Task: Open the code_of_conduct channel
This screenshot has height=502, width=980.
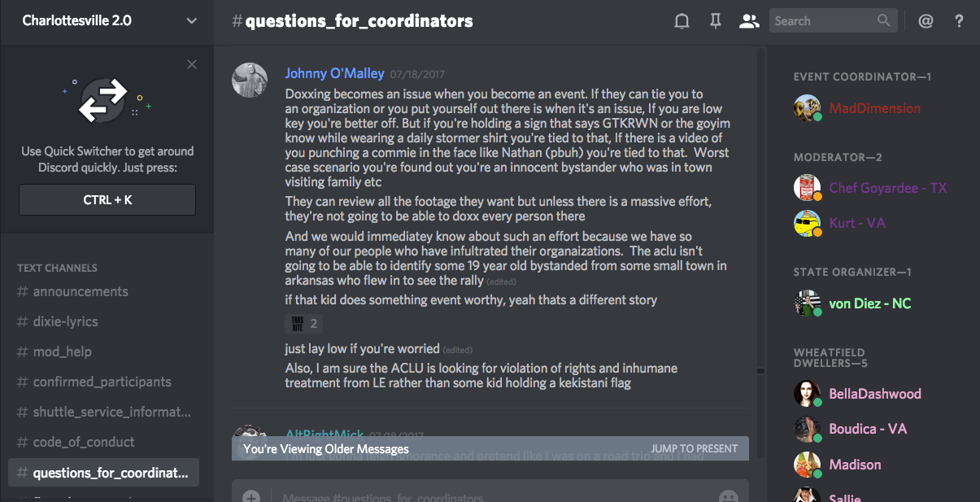Action: click(x=84, y=442)
